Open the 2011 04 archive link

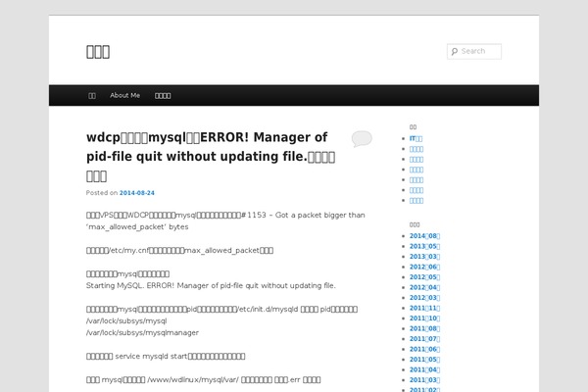(424, 369)
